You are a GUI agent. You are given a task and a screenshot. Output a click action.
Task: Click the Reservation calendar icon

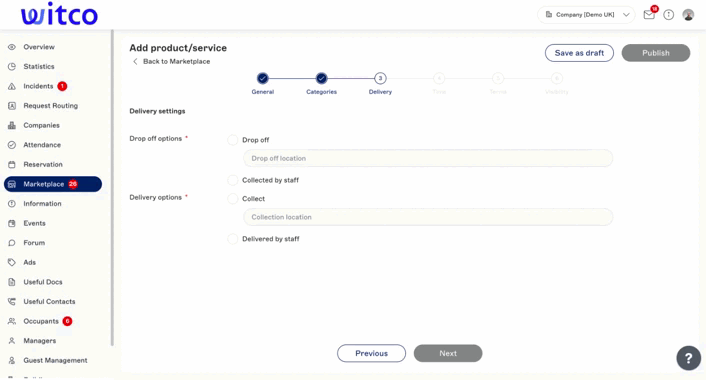pos(12,164)
